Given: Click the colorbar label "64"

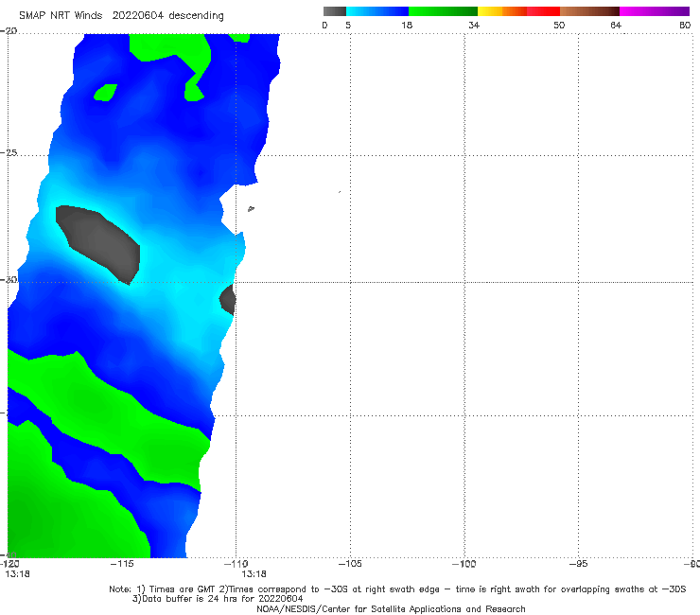Looking at the screenshot, I should tap(616, 25).
